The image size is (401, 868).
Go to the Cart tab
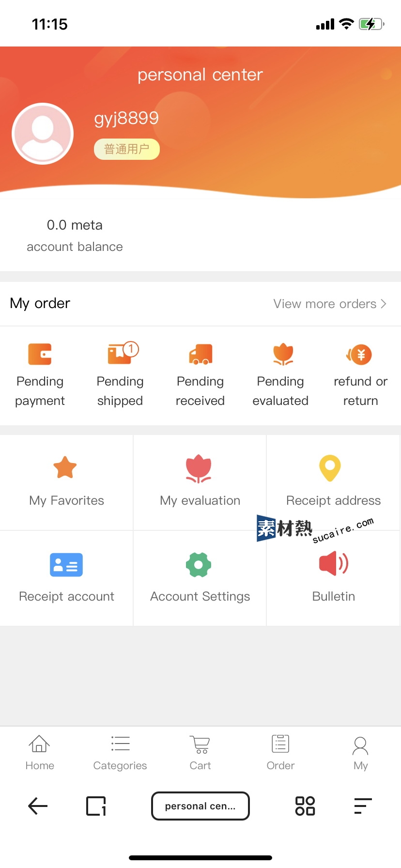tap(200, 753)
